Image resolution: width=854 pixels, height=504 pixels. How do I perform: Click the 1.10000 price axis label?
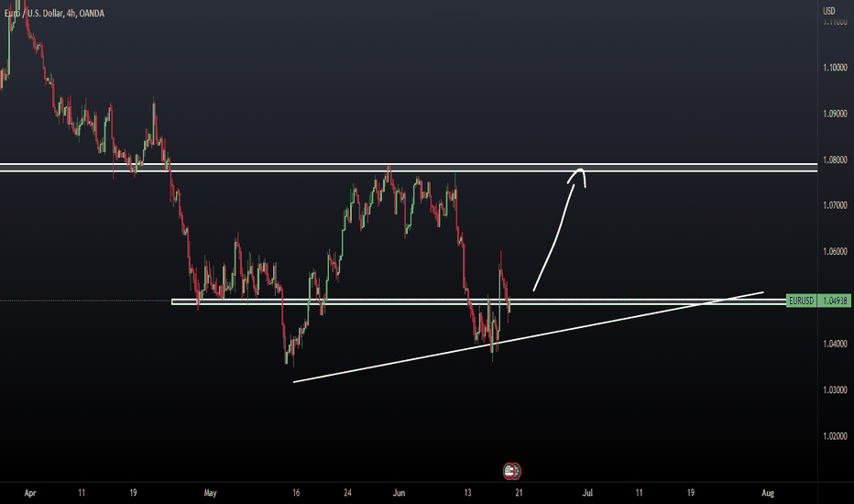pyautogui.click(x=835, y=68)
